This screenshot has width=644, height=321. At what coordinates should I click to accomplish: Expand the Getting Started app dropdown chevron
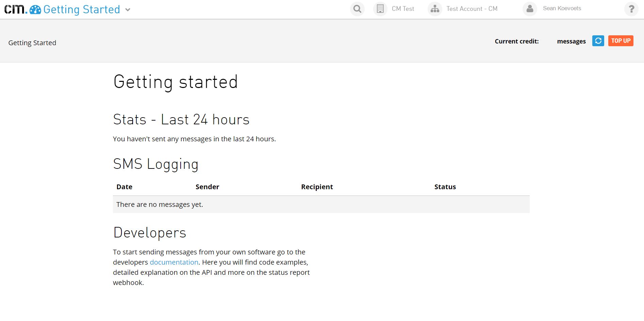tap(128, 10)
